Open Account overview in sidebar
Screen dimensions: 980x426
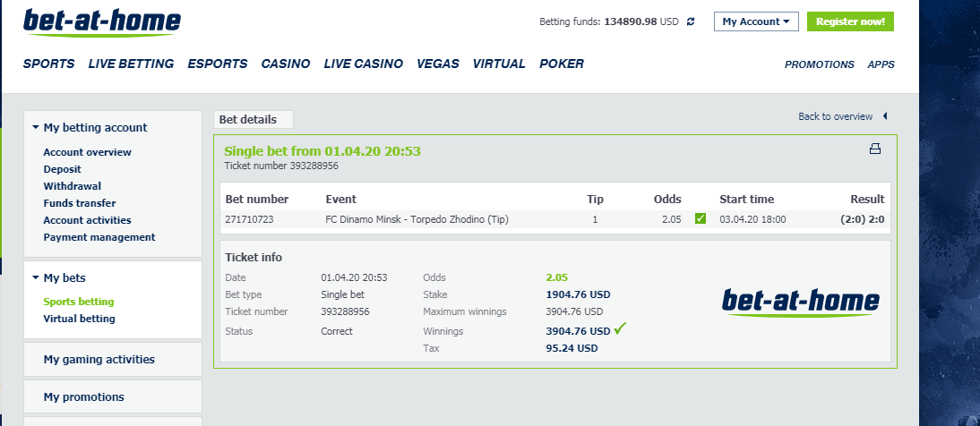(88, 152)
